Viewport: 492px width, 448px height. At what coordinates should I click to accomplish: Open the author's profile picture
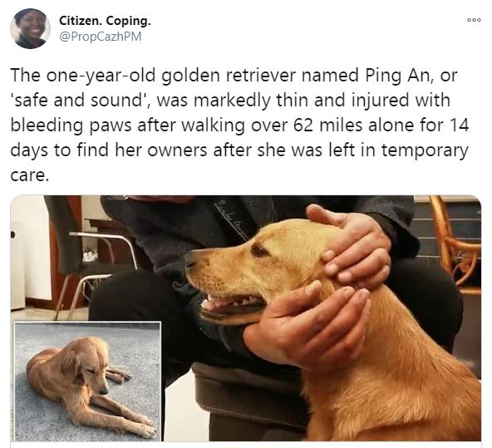point(31,28)
